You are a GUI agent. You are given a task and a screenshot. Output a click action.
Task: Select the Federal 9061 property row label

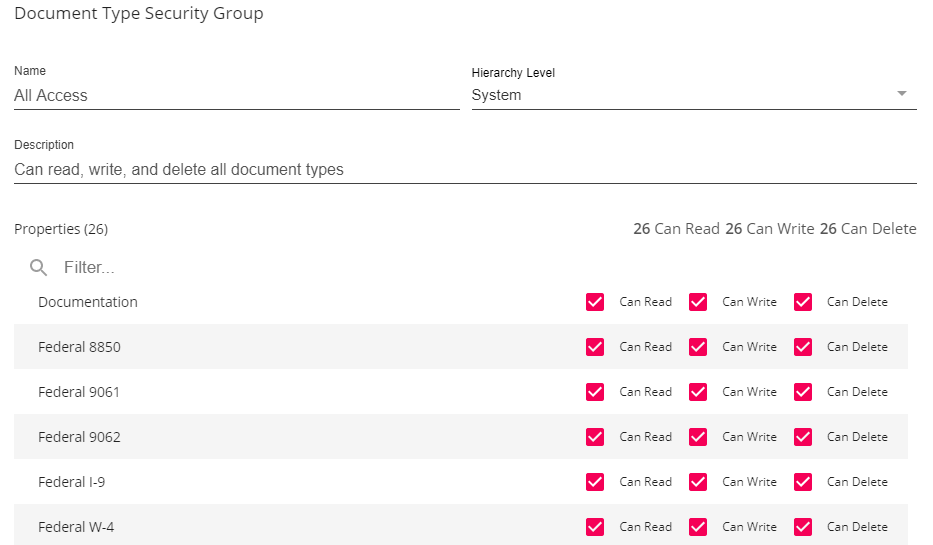(79, 392)
